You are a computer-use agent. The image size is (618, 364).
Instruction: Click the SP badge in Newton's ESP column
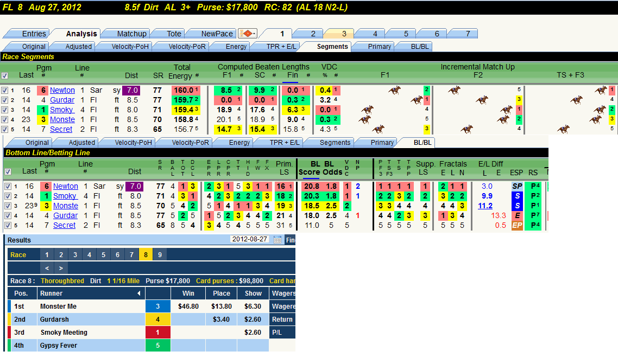click(517, 186)
